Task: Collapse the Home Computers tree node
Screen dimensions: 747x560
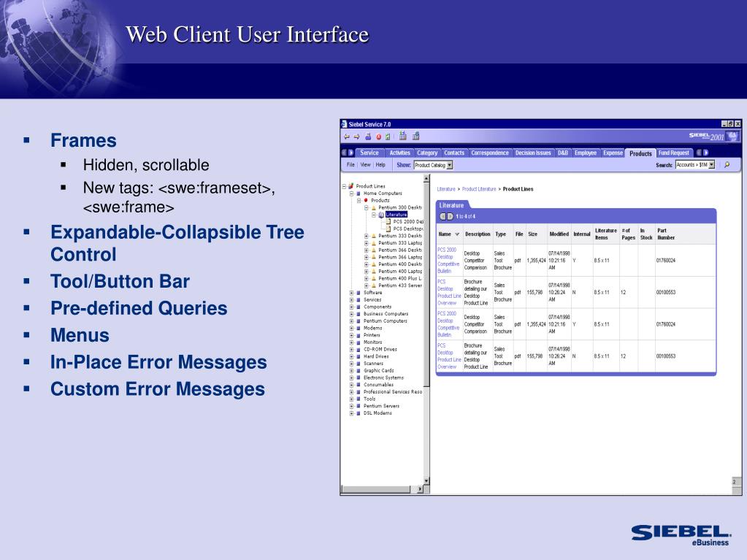Action: (x=351, y=193)
